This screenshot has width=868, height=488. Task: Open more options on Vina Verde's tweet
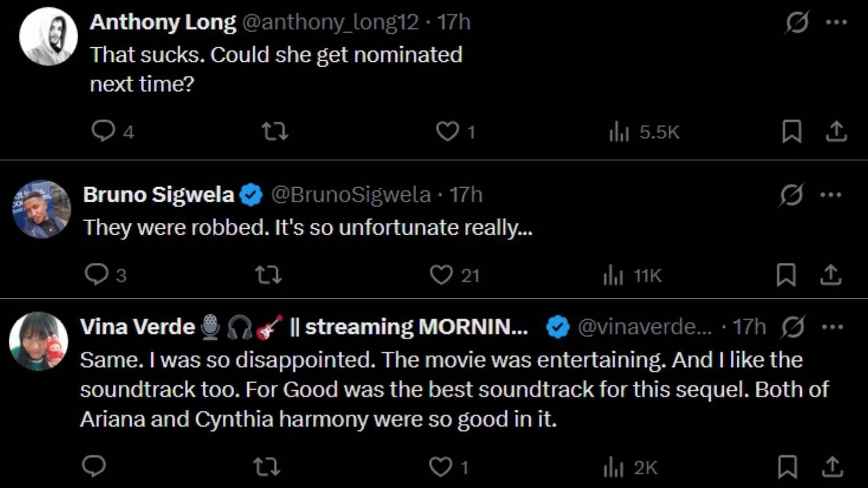tap(832, 327)
